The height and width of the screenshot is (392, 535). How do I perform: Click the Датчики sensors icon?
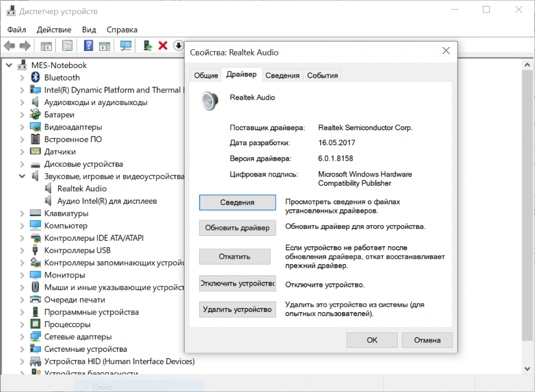(x=35, y=151)
